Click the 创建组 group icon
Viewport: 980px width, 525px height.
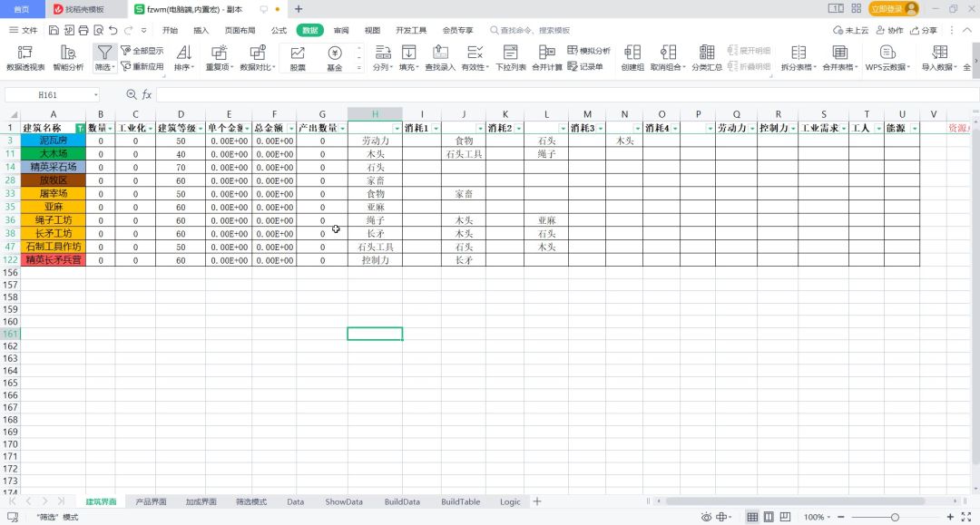pyautogui.click(x=632, y=57)
